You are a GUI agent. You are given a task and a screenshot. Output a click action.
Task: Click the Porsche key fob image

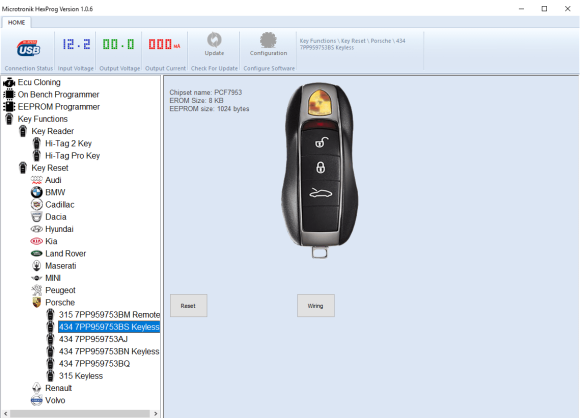point(320,169)
